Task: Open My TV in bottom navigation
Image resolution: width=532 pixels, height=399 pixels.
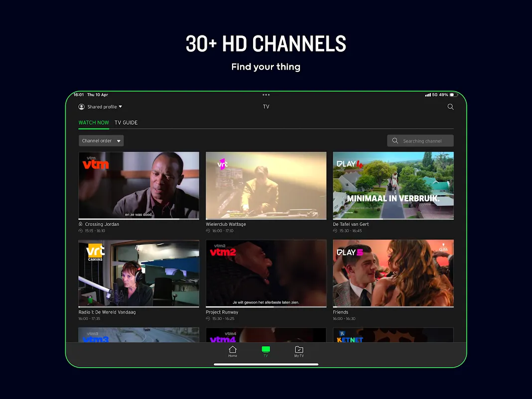Action: (x=299, y=352)
